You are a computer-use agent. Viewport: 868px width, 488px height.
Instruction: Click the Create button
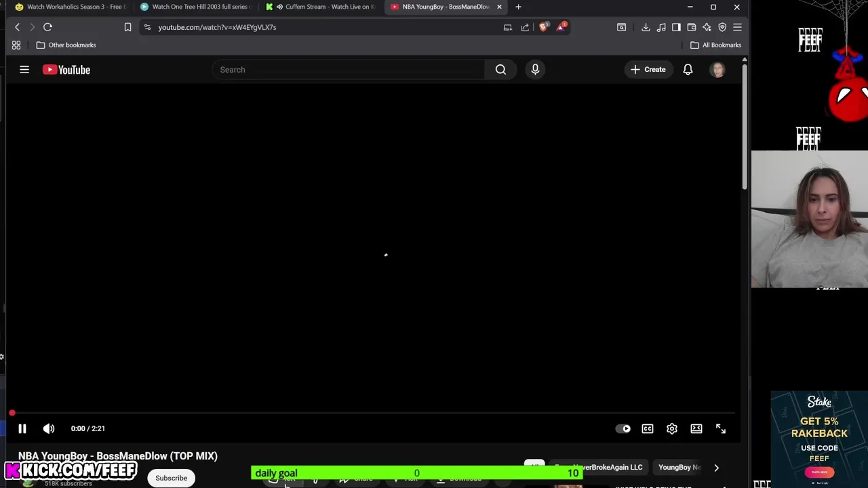tap(648, 69)
